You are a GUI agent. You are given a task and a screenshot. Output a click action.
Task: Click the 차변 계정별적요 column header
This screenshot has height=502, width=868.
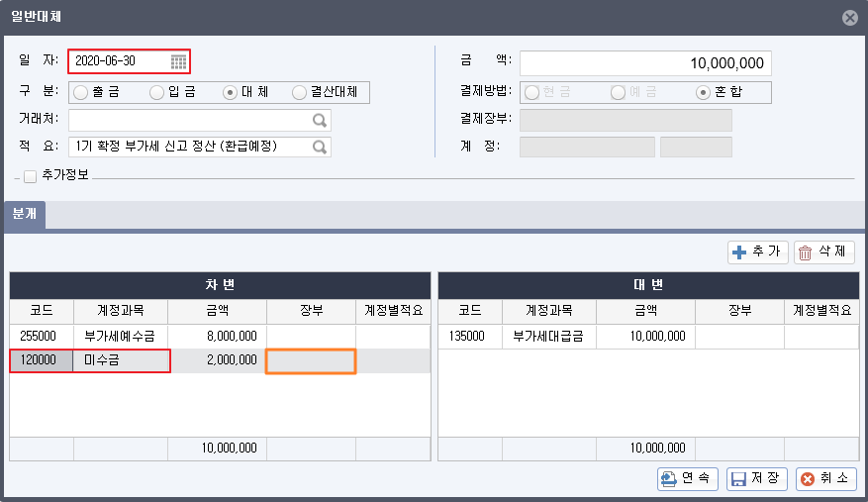[393, 311]
